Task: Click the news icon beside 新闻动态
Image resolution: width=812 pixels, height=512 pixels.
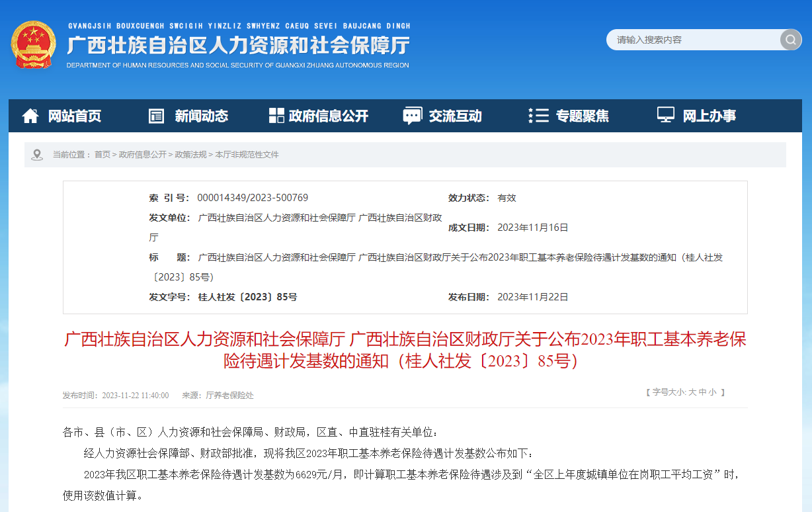Action: pyautogui.click(x=156, y=116)
